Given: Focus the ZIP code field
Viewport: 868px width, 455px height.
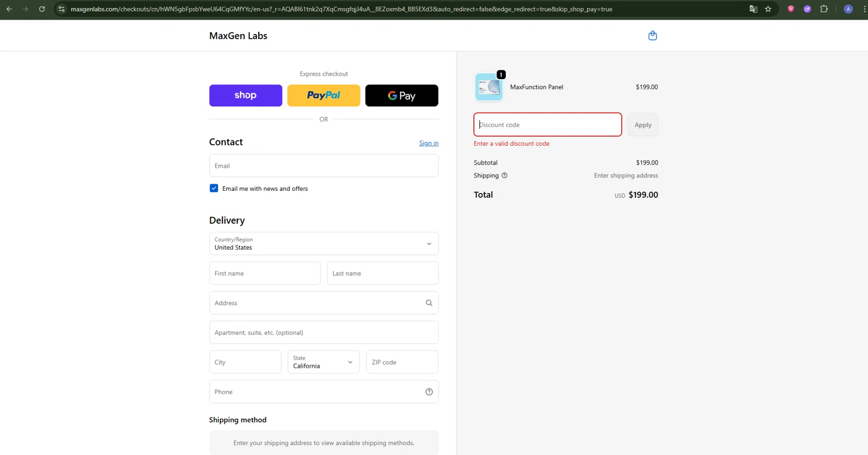Looking at the screenshot, I should point(402,362).
